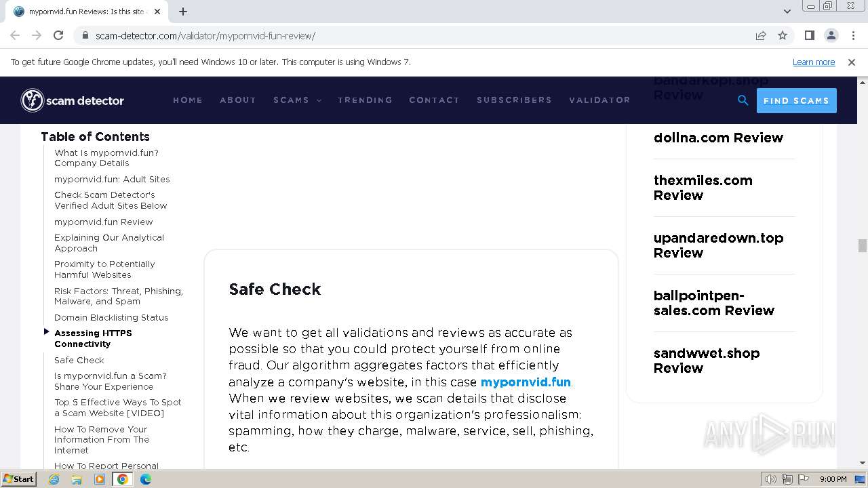
Task: Click the Action Center flag icon
Action: click(x=803, y=479)
